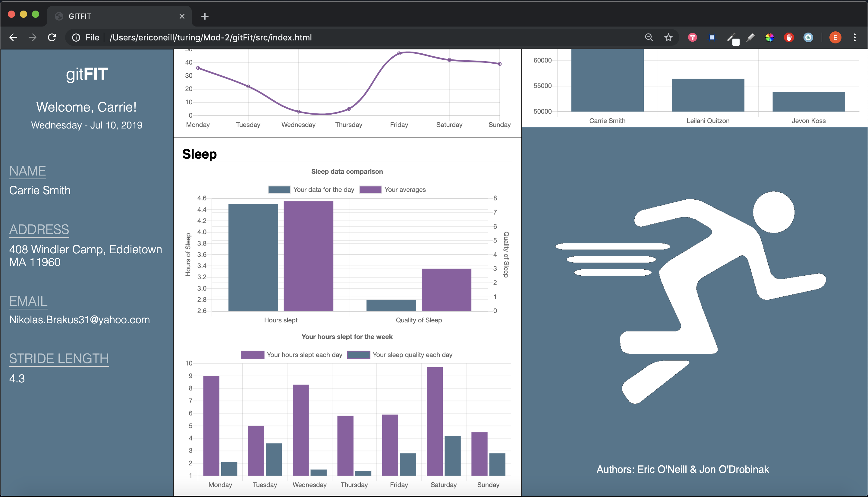Click the address bar URL text
Screen dimensions: 868x497
tap(210, 38)
